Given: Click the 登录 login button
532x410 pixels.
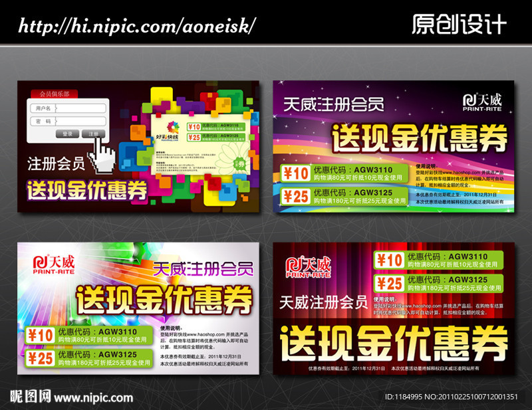Looking at the screenshot, I should pos(68,134).
